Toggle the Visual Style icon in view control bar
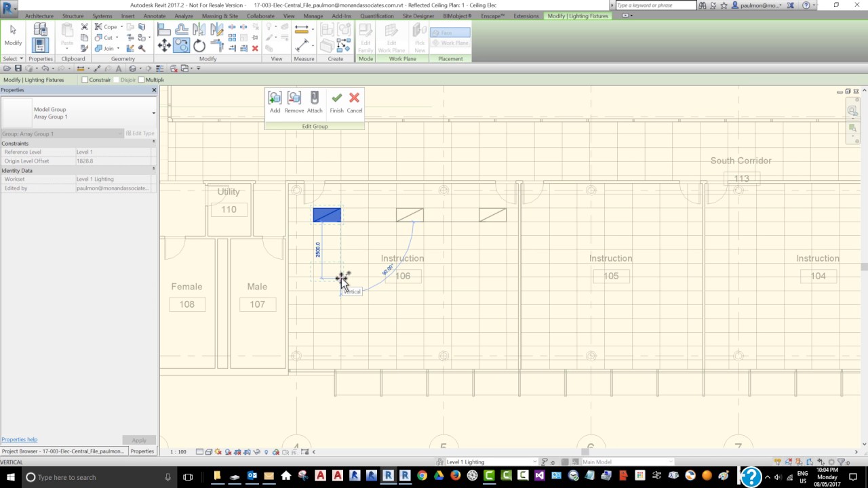868x488 pixels. click(209, 452)
